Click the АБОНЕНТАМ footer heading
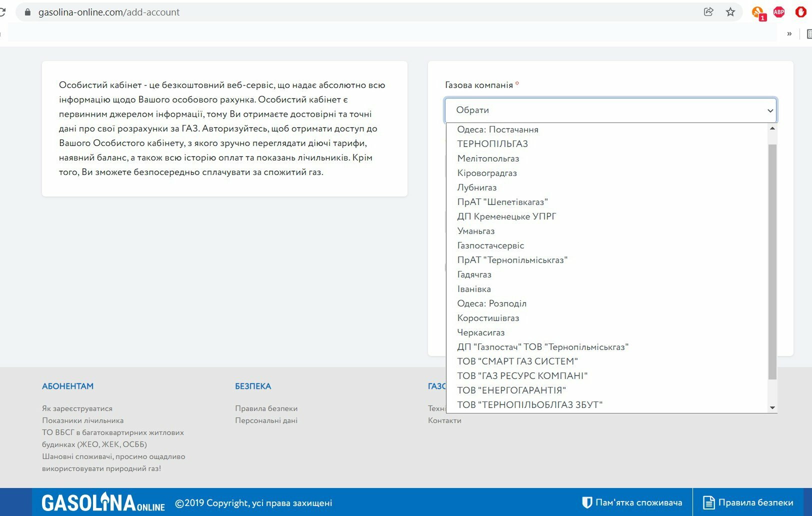 click(x=68, y=386)
